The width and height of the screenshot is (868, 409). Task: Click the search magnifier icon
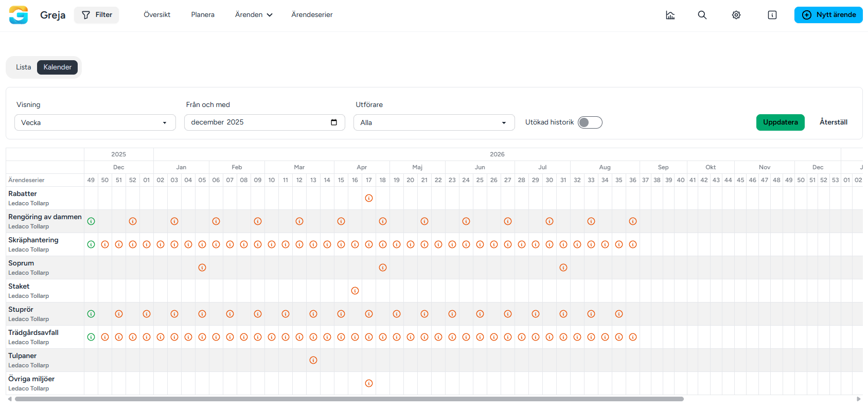coord(702,15)
